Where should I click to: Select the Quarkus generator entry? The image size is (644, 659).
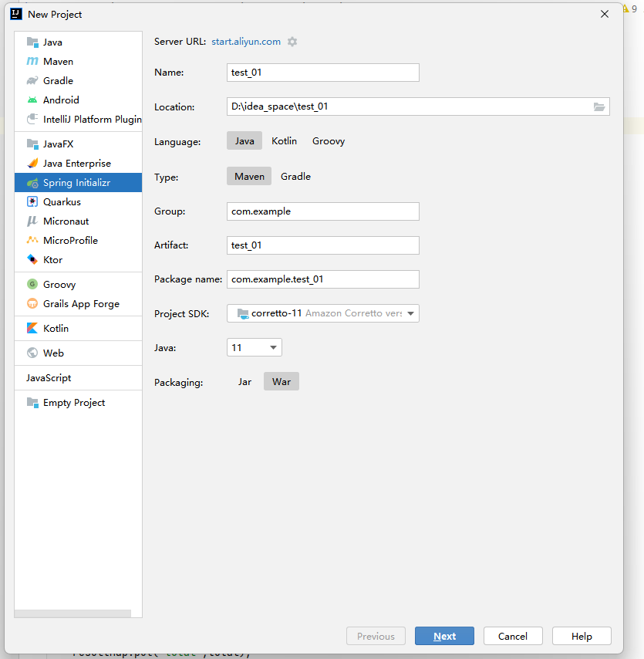pyautogui.click(x=78, y=201)
